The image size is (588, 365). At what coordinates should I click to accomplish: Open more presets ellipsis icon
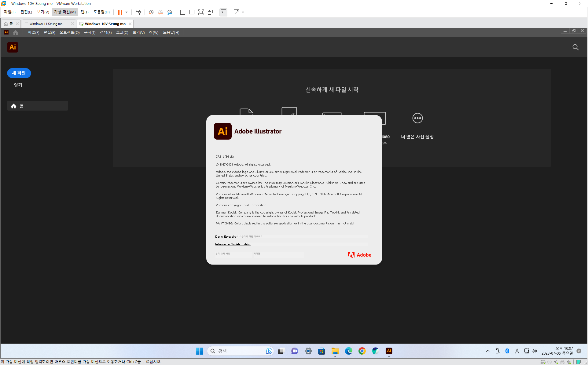tap(417, 118)
